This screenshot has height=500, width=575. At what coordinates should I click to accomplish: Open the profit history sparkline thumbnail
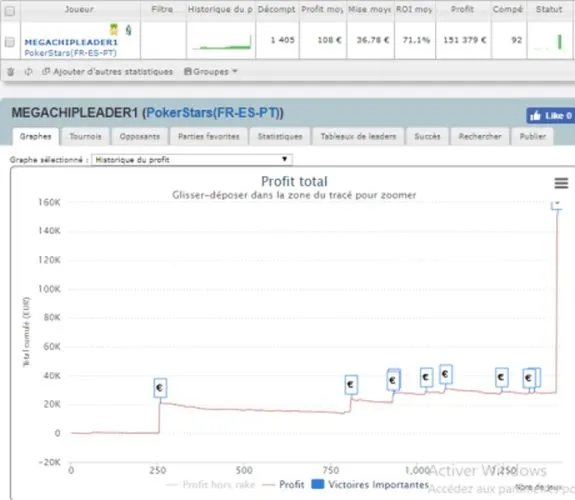click(221, 42)
